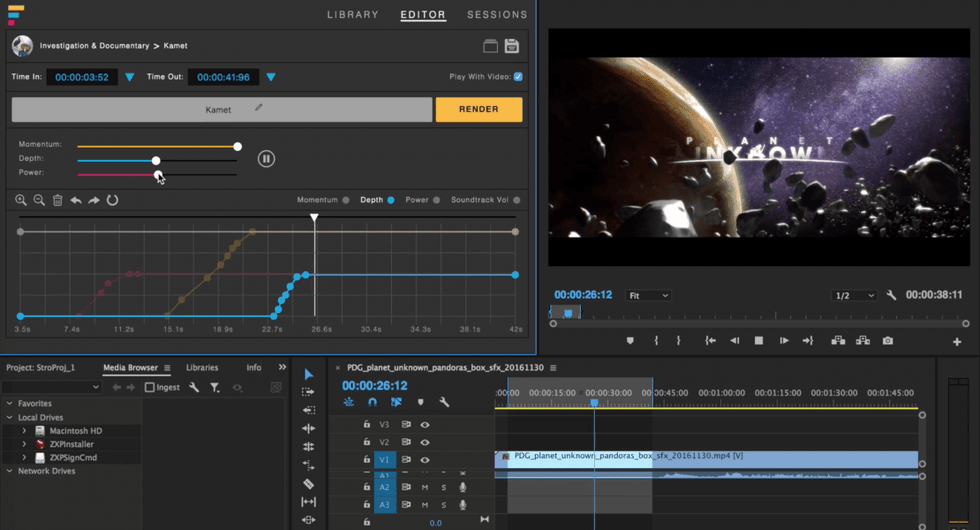The width and height of the screenshot is (980, 530).
Task: Select the Razor tool
Action: [309, 483]
